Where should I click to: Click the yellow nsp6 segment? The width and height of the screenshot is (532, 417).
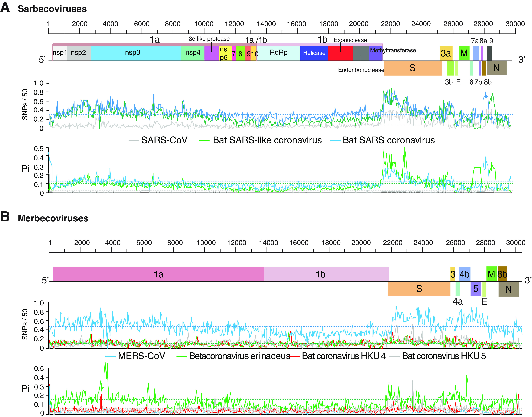tap(225, 53)
